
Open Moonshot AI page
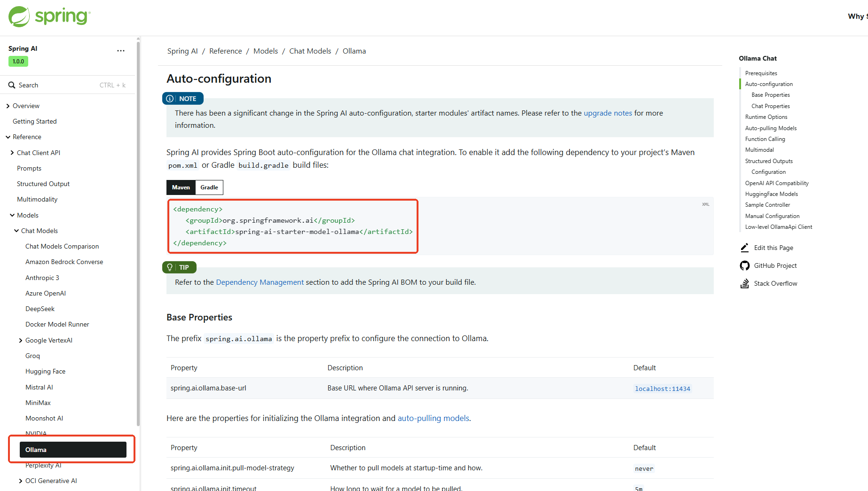[44, 418]
